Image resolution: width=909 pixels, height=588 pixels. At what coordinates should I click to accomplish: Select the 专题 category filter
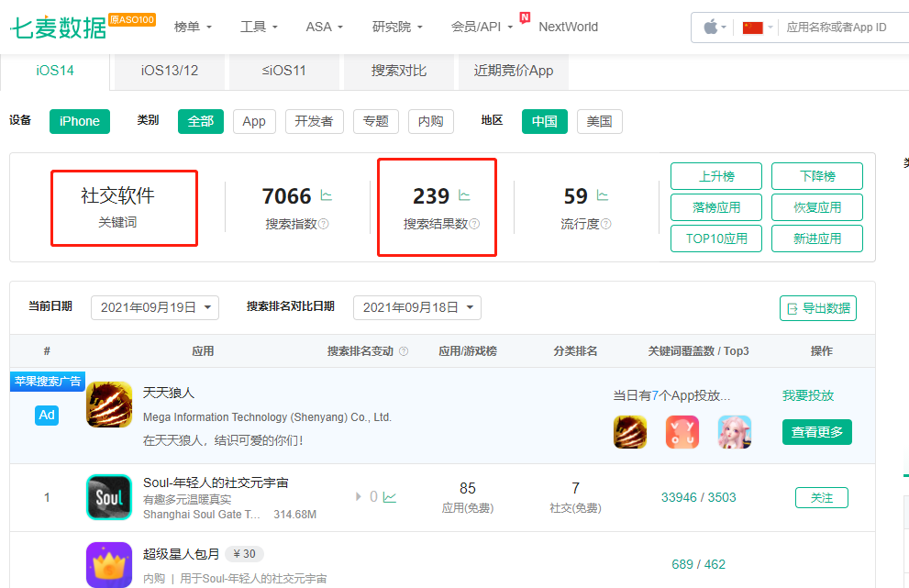tap(376, 121)
